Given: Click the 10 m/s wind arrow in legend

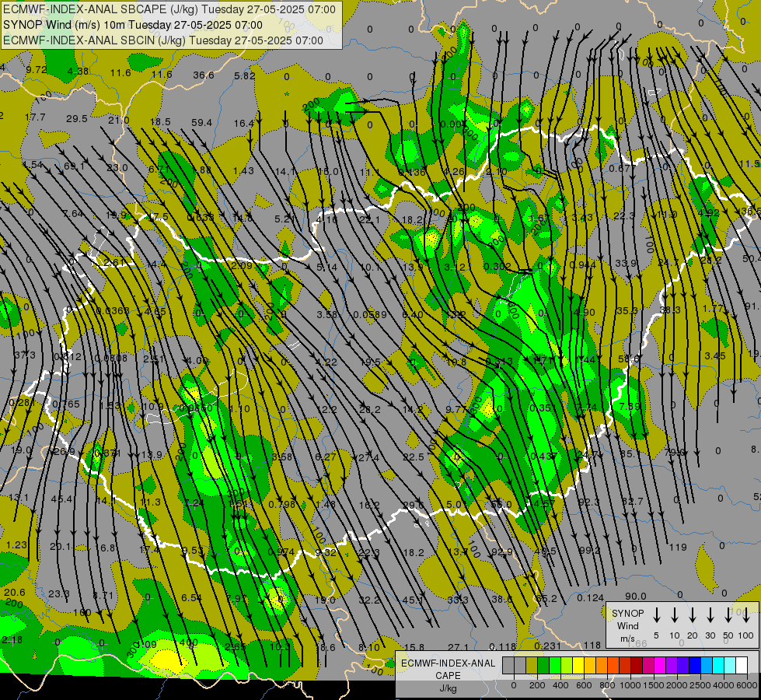Looking at the screenshot, I should [x=675, y=615].
